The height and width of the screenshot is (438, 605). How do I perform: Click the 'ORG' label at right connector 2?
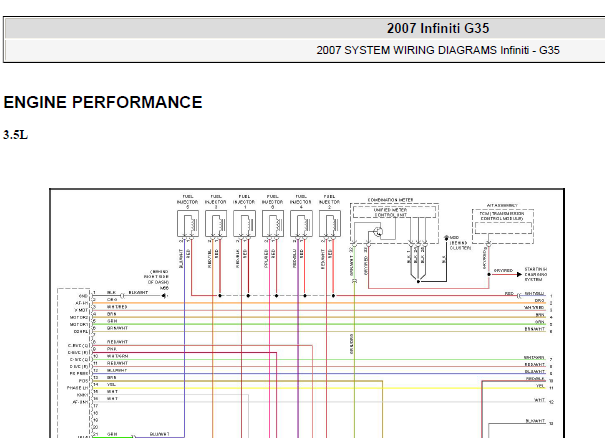(x=539, y=300)
